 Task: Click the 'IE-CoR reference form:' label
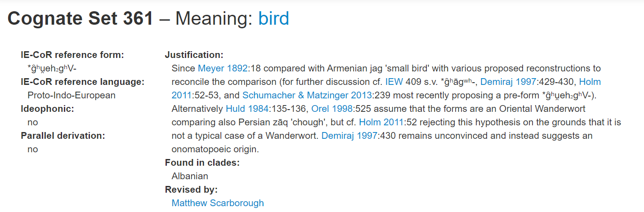click(x=72, y=55)
